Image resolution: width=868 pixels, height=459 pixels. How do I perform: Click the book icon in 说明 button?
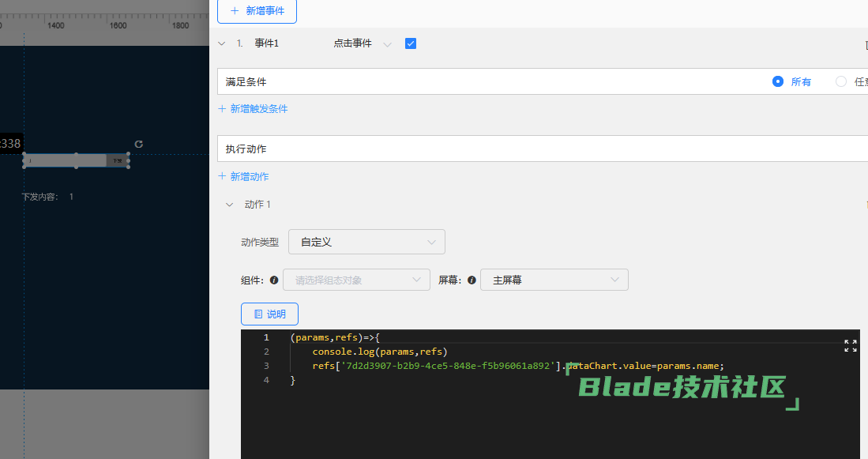tap(258, 314)
